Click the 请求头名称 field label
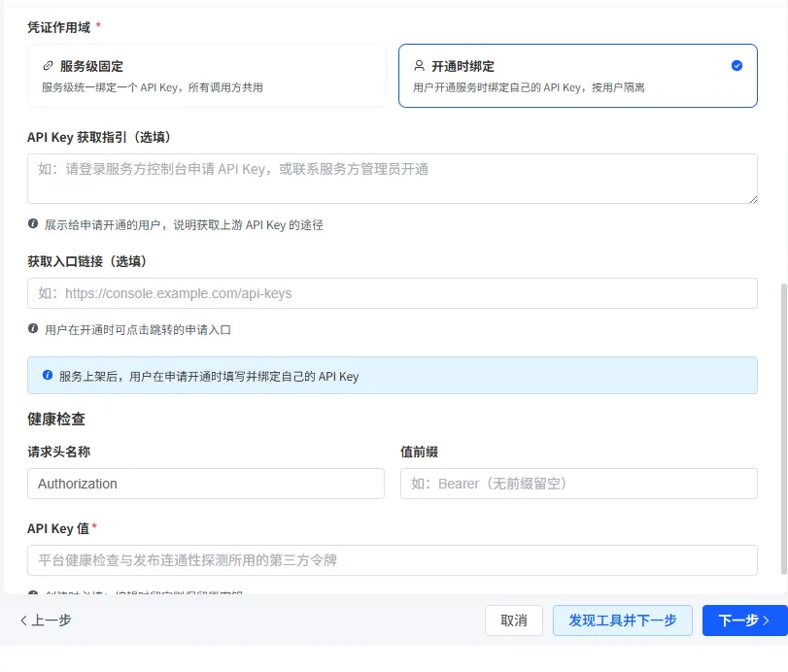 pos(59,452)
